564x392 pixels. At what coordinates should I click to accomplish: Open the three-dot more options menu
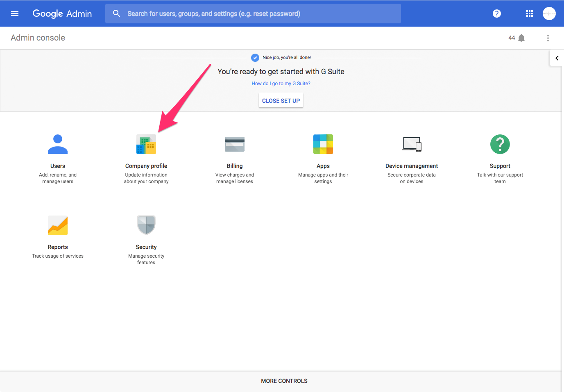(x=548, y=38)
